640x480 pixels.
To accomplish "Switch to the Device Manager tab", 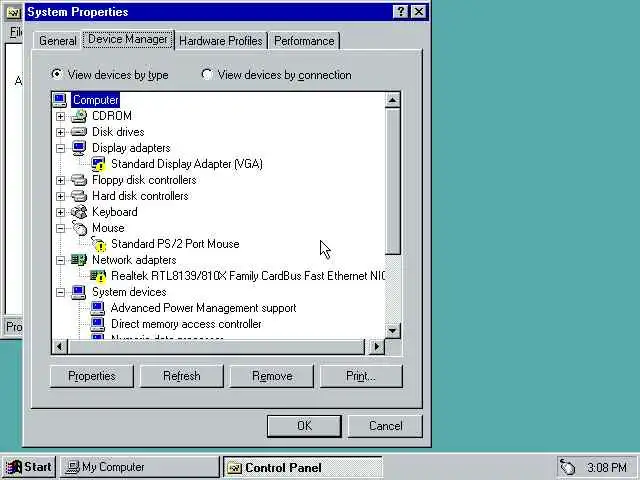I will click(128, 40).
